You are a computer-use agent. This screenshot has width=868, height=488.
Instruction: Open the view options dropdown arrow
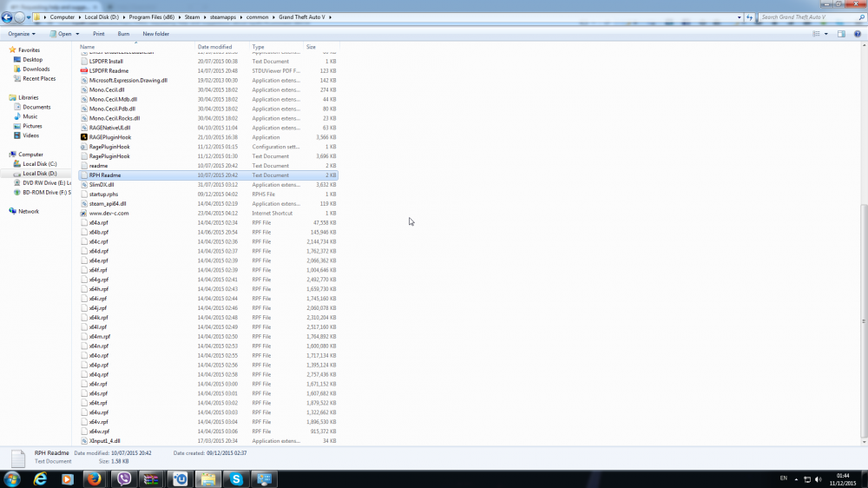826,34
